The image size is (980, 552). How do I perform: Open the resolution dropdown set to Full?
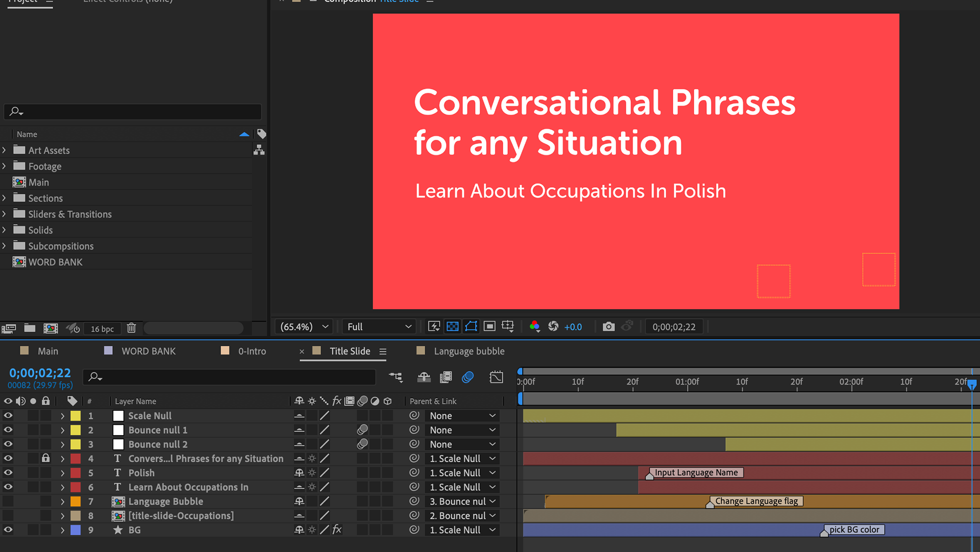click(379, 327)
